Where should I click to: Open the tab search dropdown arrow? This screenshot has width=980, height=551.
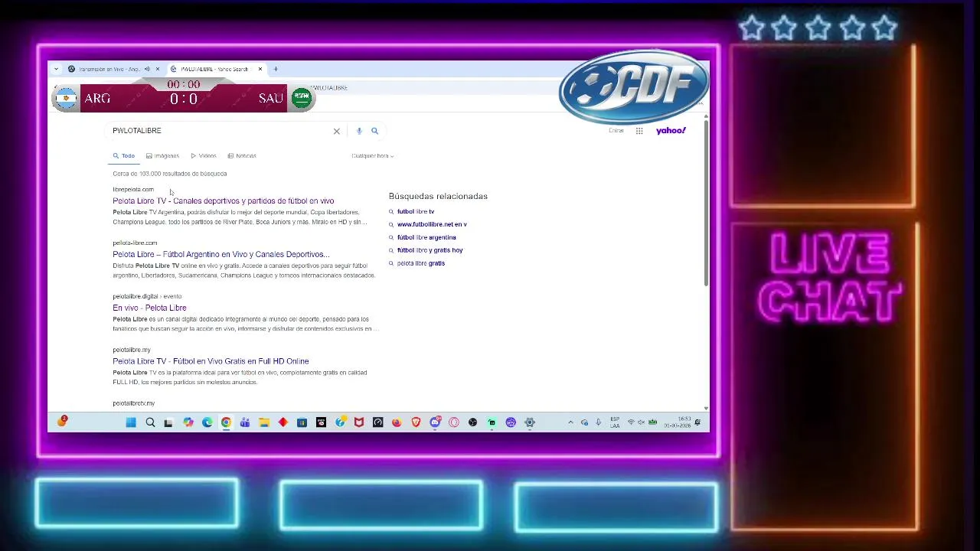56,69
